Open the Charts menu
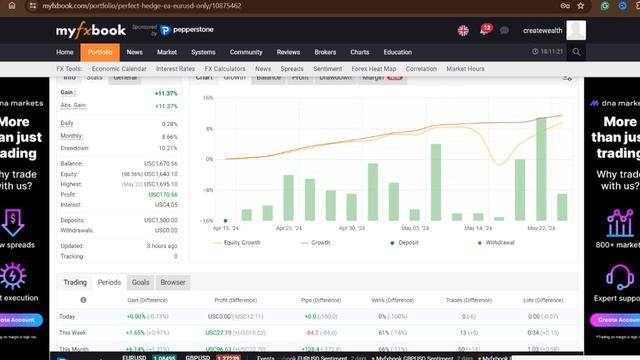Image resolution: width=640 pixels, height=360 pixels. (x=360, y=52)
